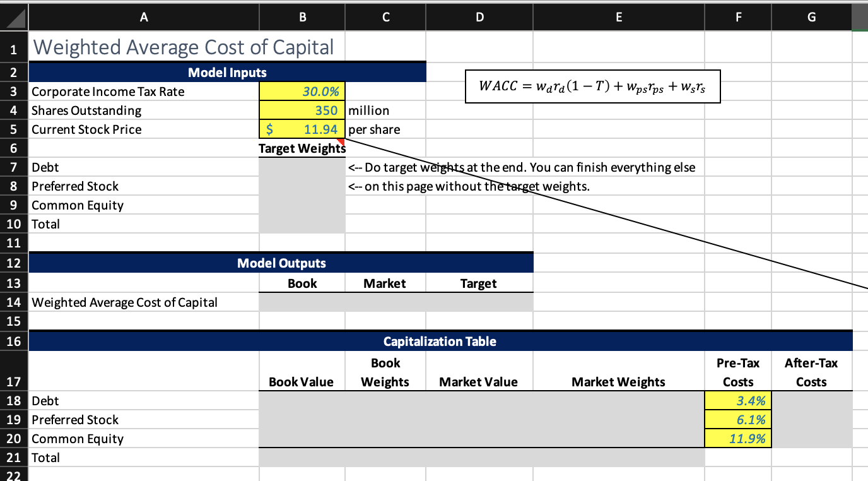Click the 'Do target weights at the end' note
Screen dimensions: 868x481
522,167
